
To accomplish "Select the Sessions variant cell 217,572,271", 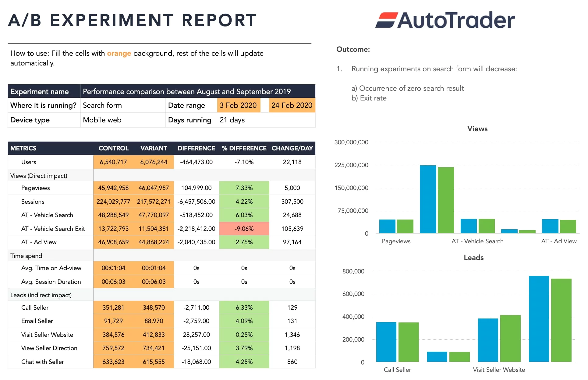I will [x=154, y=202].
